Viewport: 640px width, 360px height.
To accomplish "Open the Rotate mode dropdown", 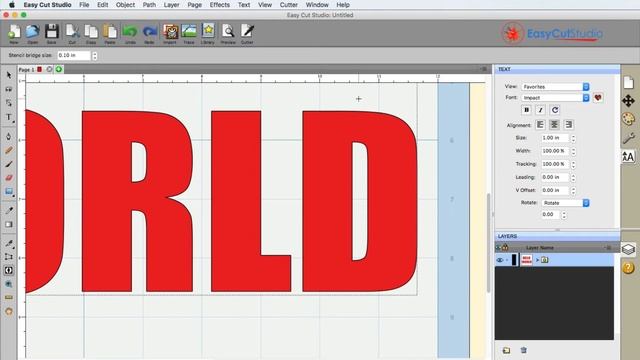I will click(x=565, y=203).
